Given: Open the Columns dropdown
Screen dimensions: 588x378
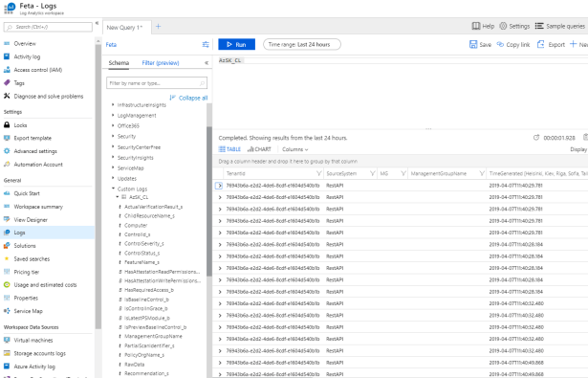Looking at the screenshot, I should click(294, 149).
